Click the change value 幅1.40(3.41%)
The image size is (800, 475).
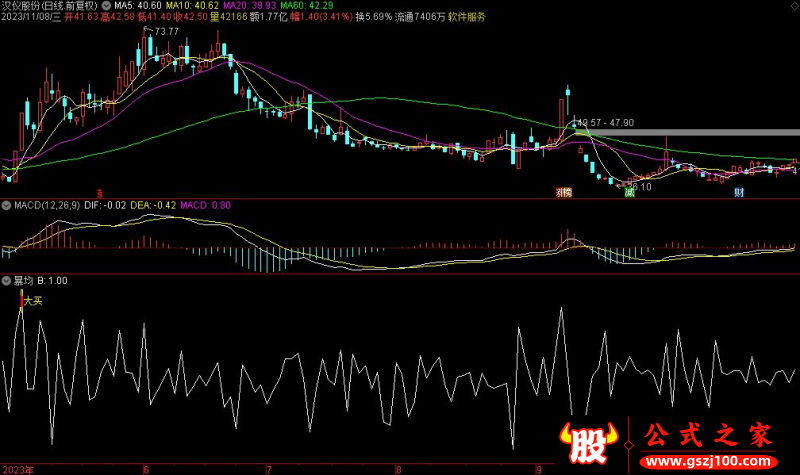(x=321, y=17)
